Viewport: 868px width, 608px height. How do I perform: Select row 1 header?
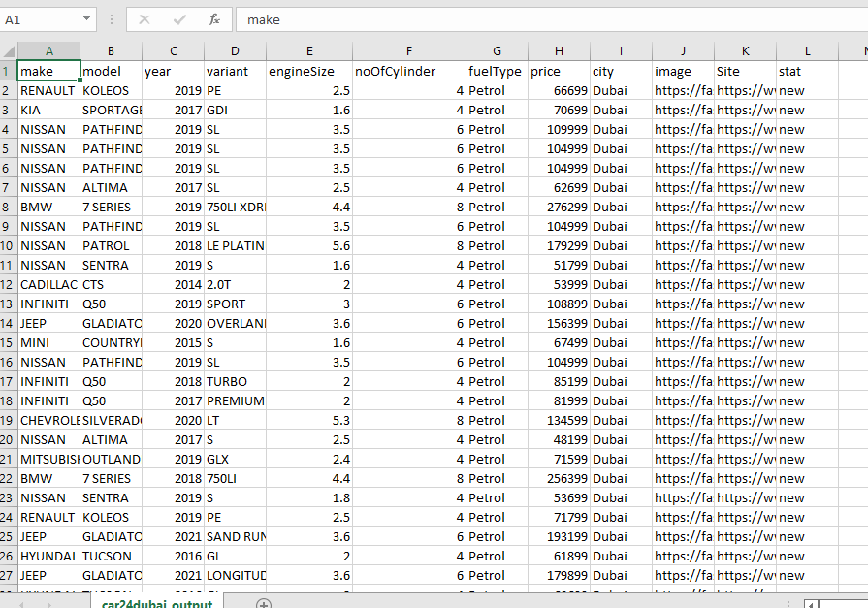(9, 71)
